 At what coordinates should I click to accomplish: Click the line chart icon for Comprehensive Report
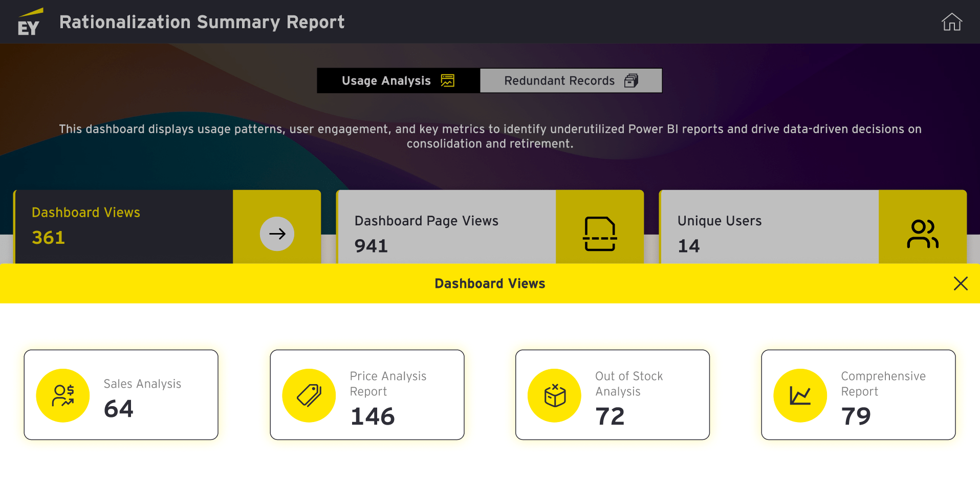[x=800, y=395]
